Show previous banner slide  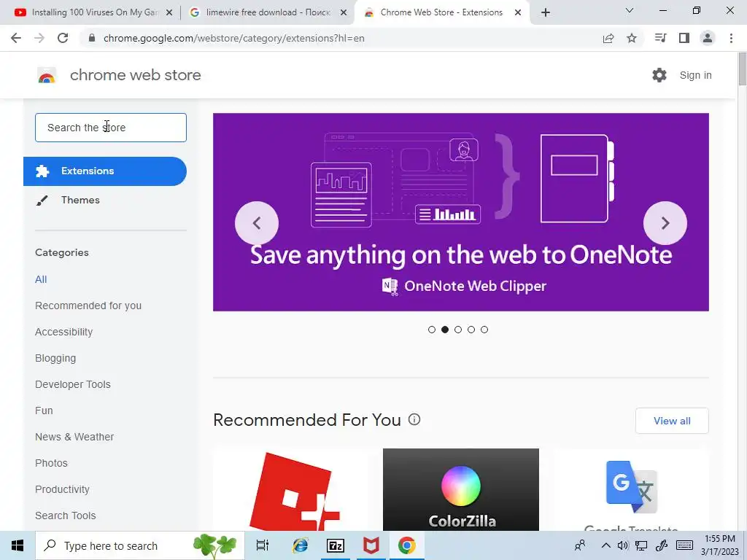(x=257, y=223)
